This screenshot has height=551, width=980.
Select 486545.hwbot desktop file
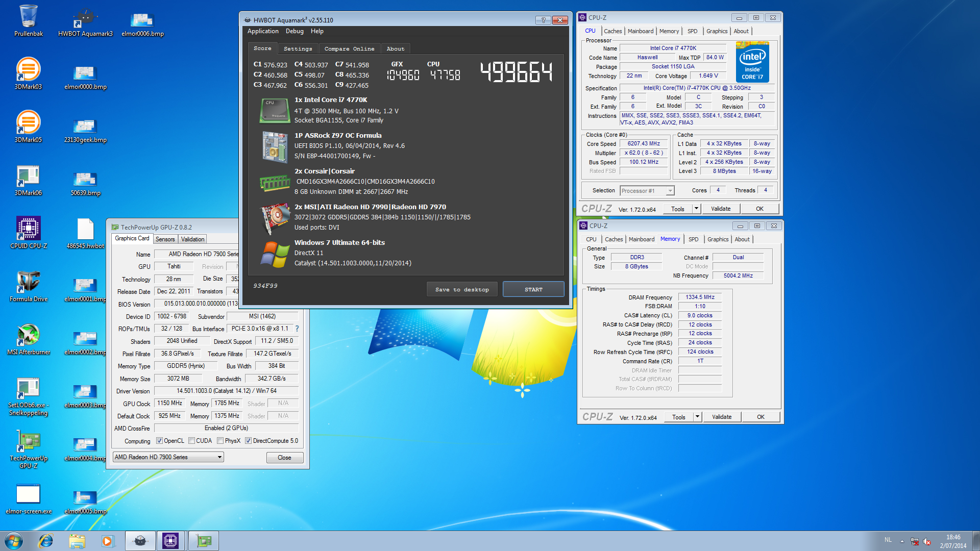pyautogui.click(x=85, y=233)
